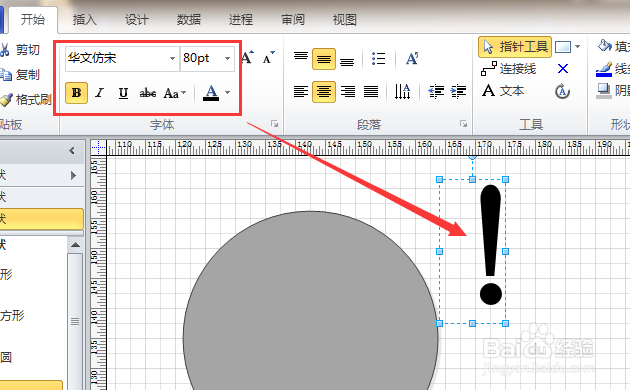
Task: Open the font size dropdown arrow
Action: pos(227,58)
